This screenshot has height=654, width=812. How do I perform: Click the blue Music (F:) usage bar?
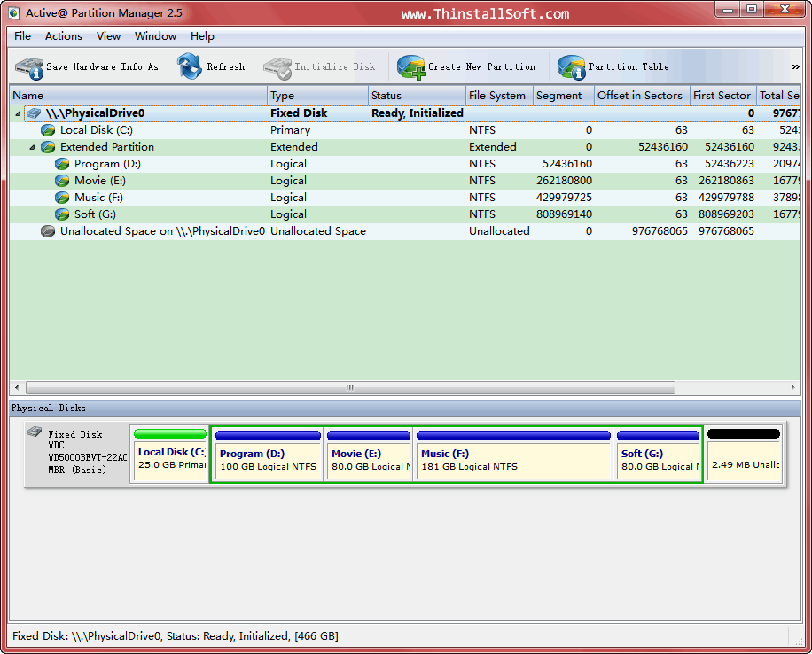click(x=513, y=435)
